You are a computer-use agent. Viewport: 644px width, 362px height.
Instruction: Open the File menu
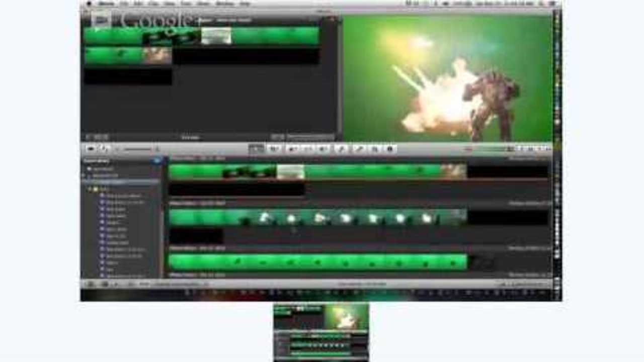pos(124,3)
